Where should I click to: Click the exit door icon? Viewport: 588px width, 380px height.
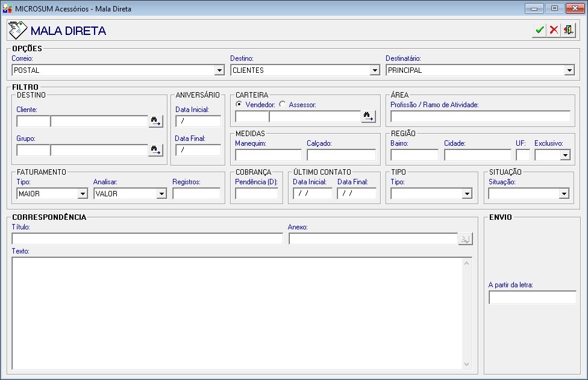[x=568, y=30]
